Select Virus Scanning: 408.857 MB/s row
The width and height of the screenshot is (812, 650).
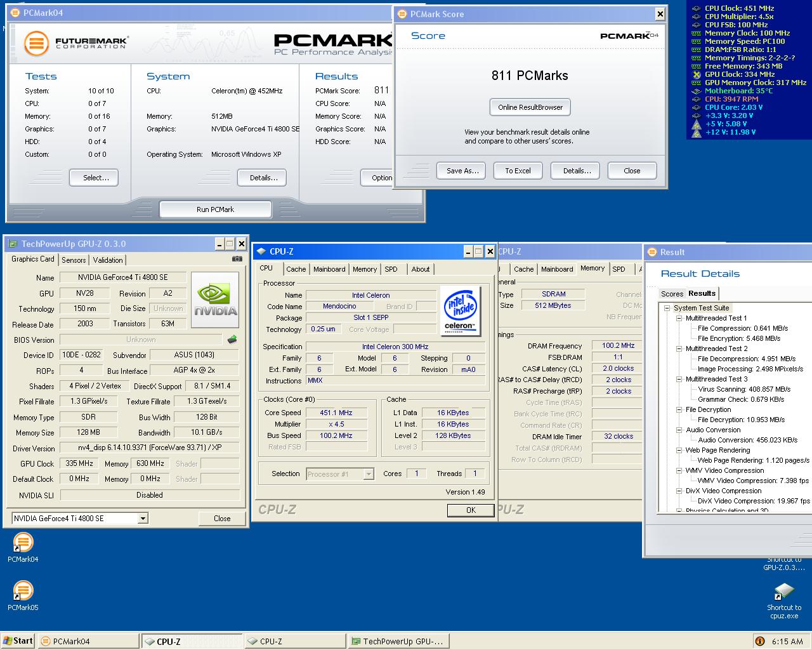(x=744, y=389)
